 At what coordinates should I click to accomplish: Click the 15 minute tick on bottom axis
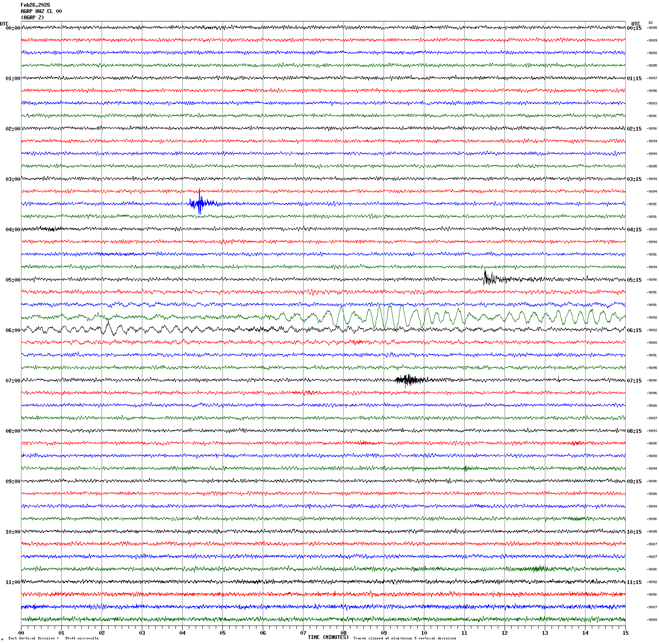pos(625,633)
